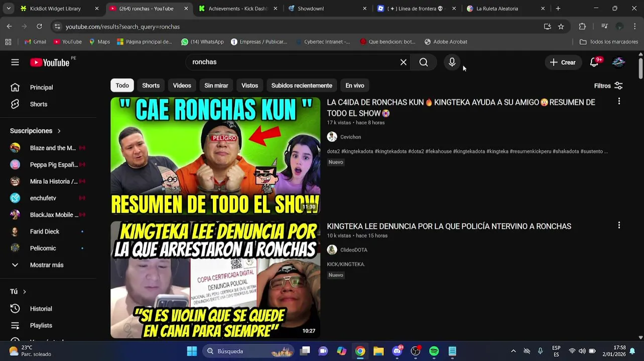The width and height of the screenshot is (644, 361).
Task: Open the Gmail bookmark
Action: click(35, 42)
